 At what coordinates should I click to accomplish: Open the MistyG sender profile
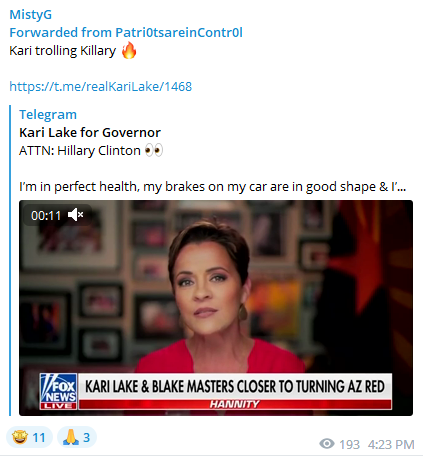point(31,15)
